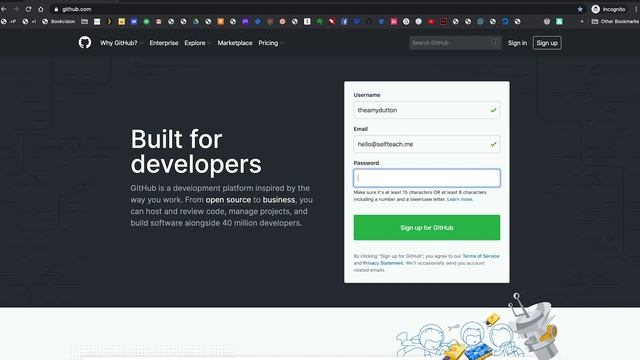Click the forward navigation arrow
This screenshot has width=640, height=360.
[x=16, y=9]
